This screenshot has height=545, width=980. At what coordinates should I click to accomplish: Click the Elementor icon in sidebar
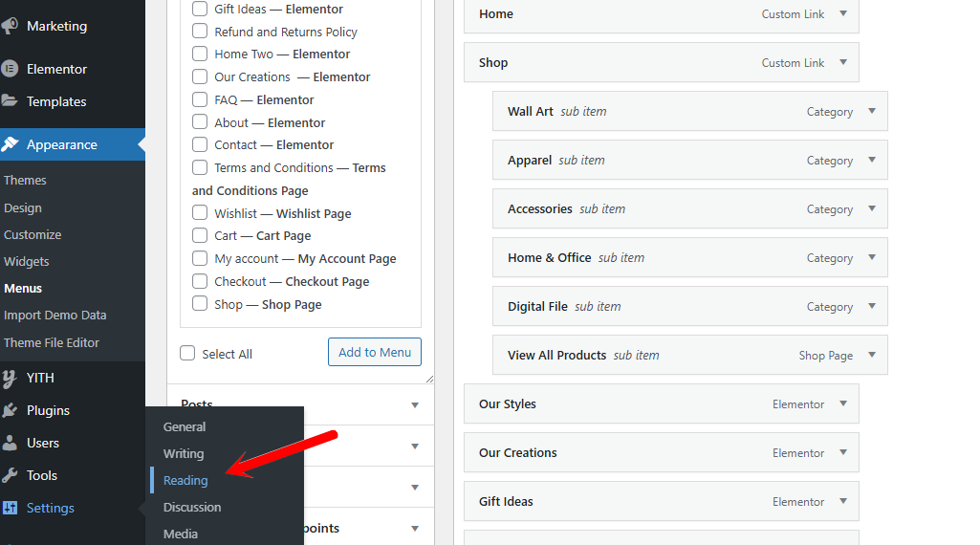click(11, 69)
